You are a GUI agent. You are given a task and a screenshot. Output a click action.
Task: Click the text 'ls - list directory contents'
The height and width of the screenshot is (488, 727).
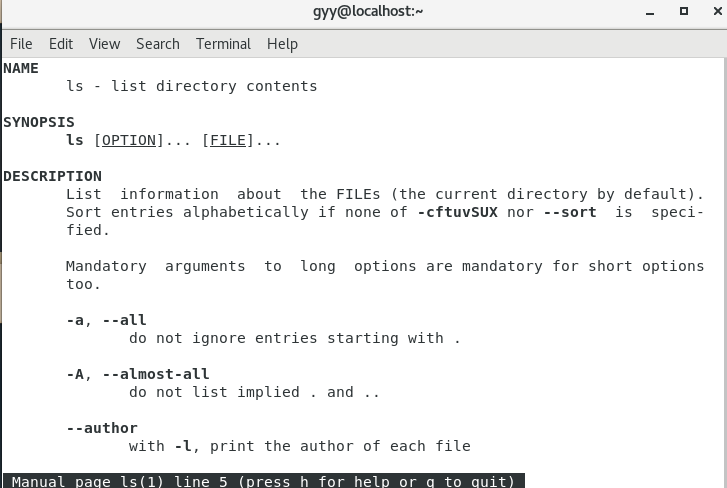[x=191, y=86]
